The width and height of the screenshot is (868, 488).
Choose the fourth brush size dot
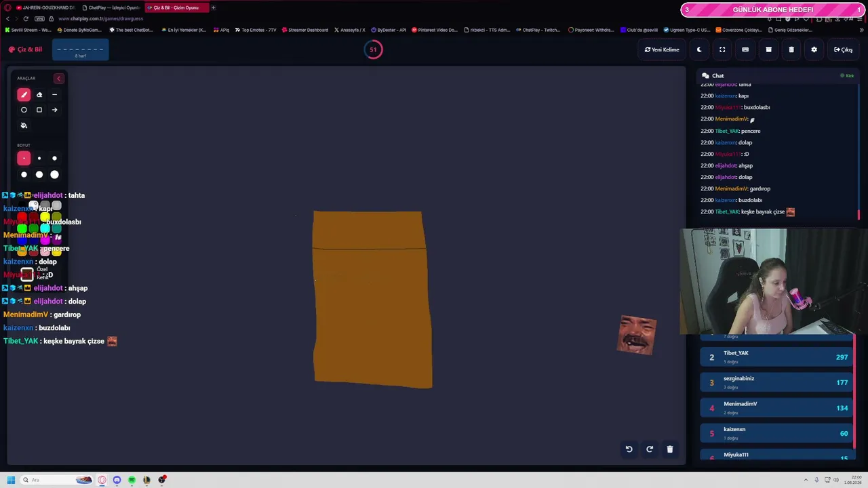pyautogui.click(x=24, y=175)
